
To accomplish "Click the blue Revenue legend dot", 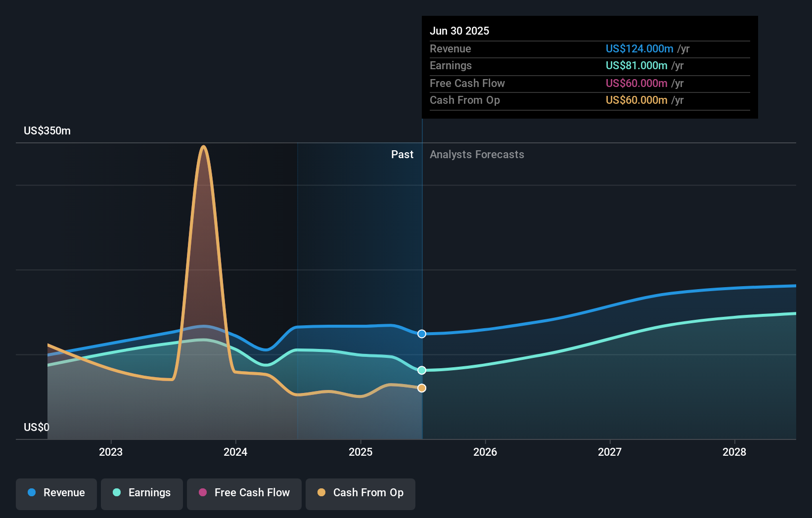I will (x=31, y=493).
